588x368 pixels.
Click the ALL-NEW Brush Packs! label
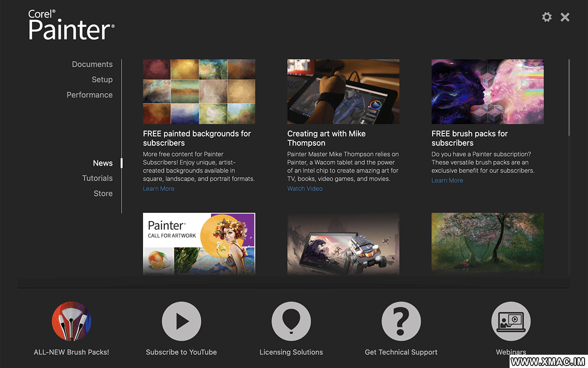tap(72, 352)
